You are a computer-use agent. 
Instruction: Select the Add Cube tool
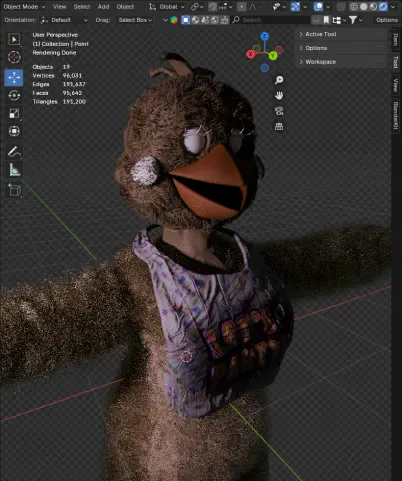(x=14, y=190)
